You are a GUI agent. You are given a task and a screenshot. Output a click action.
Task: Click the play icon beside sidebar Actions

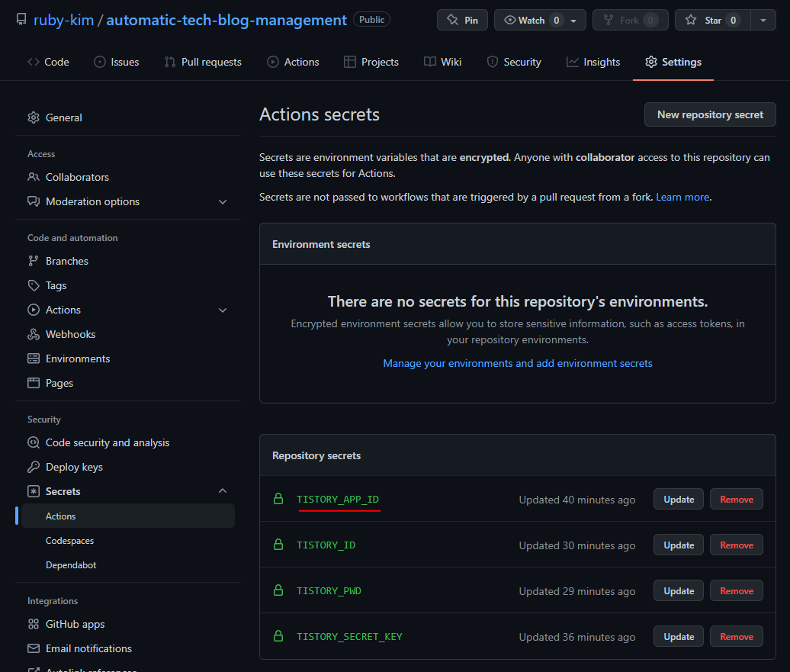click(34, 310)
